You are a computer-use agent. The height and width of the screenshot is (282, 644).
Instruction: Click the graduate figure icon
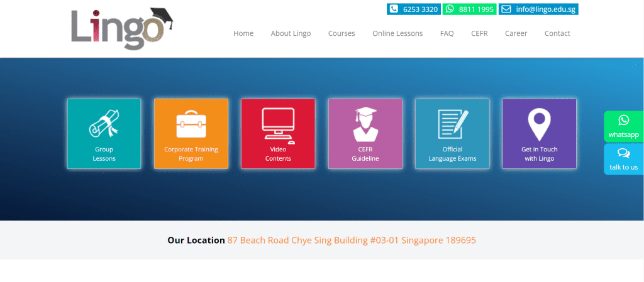click(365, 124)
